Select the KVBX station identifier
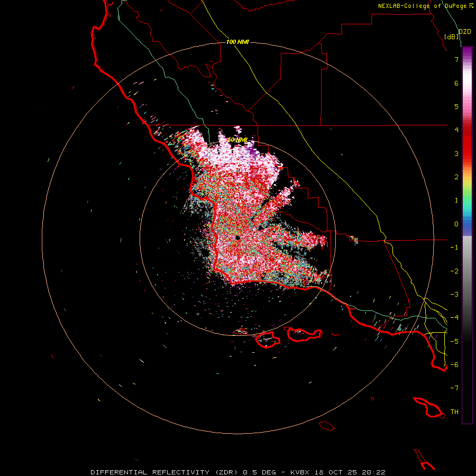 click(300, 472)
